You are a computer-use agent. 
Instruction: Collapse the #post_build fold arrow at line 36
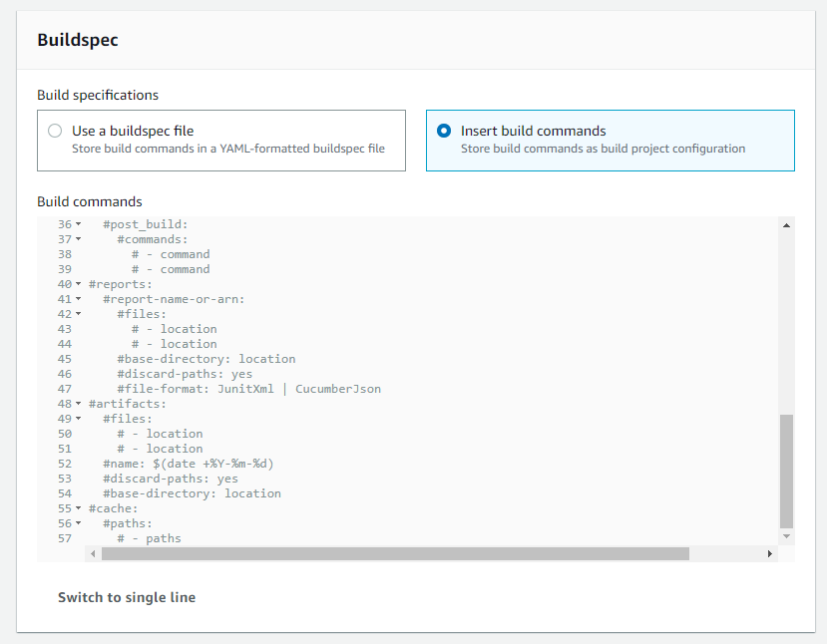pyautogui.click(x=78, y=224)
